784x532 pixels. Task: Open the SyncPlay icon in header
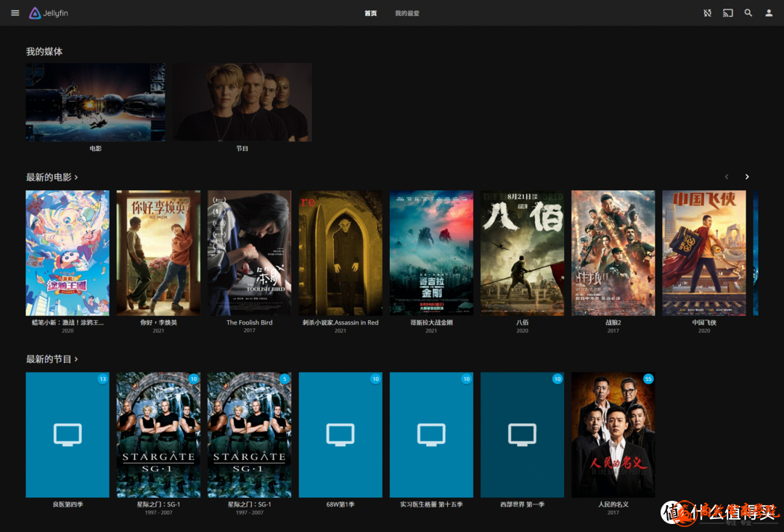click(708, 13)
